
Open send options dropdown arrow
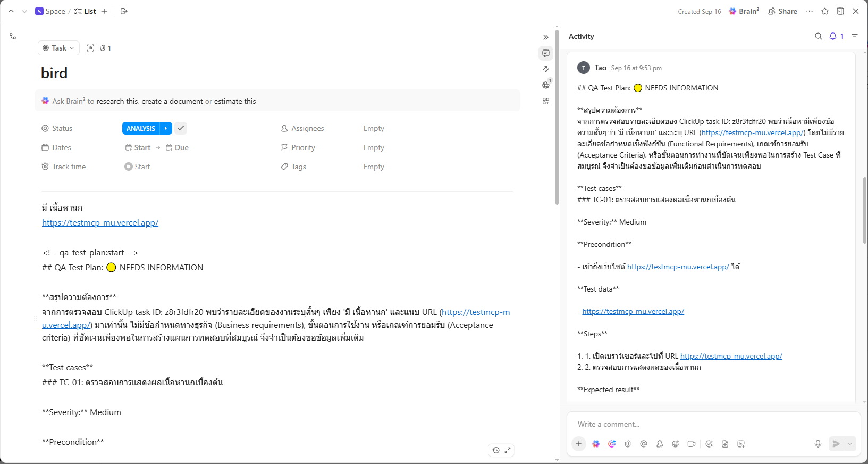(x=850, y=444)
